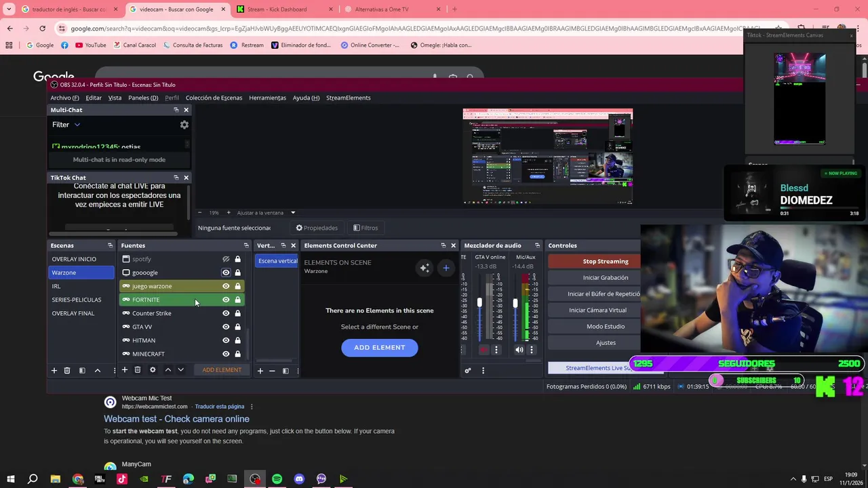Unlock the FORTNITE source lock
Screen dimensions: 868x488
237,300
